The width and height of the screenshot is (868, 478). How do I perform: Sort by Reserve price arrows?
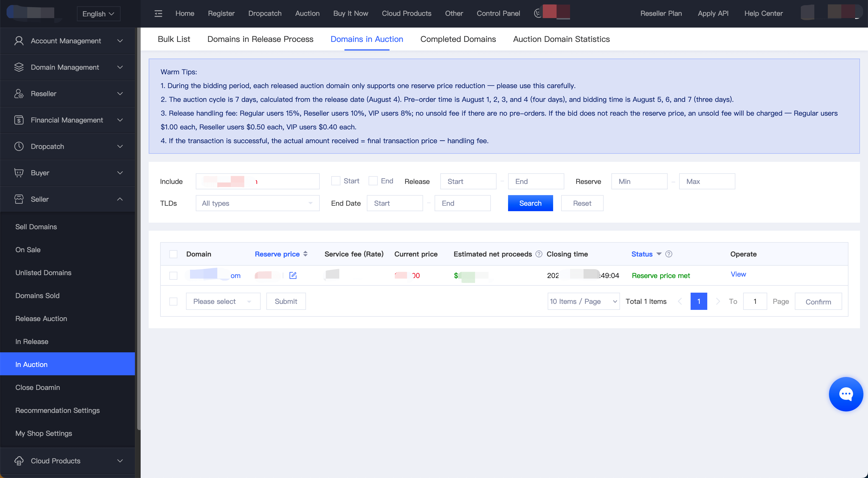pos(305,254)
